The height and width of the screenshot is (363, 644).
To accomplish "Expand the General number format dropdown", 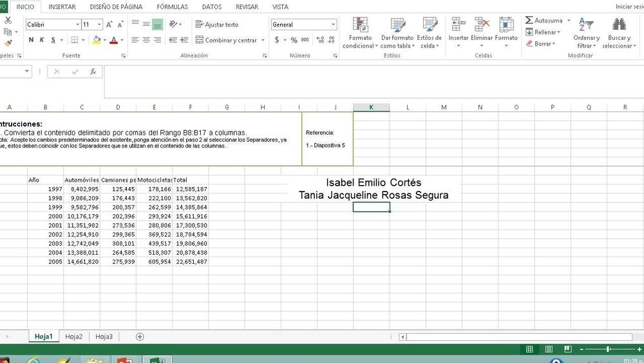I will click(x=333, y=25).
